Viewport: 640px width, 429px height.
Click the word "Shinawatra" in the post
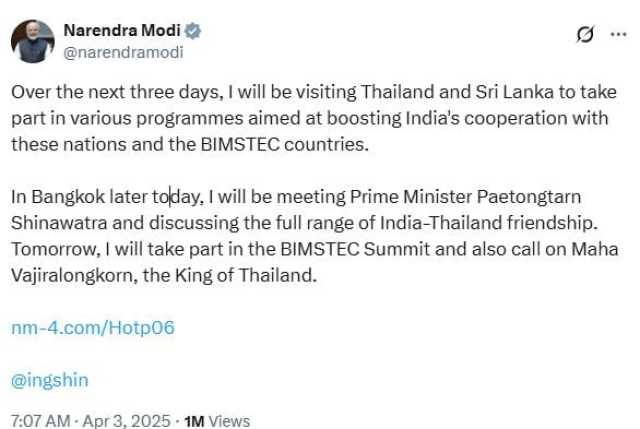tap(59, 223)
